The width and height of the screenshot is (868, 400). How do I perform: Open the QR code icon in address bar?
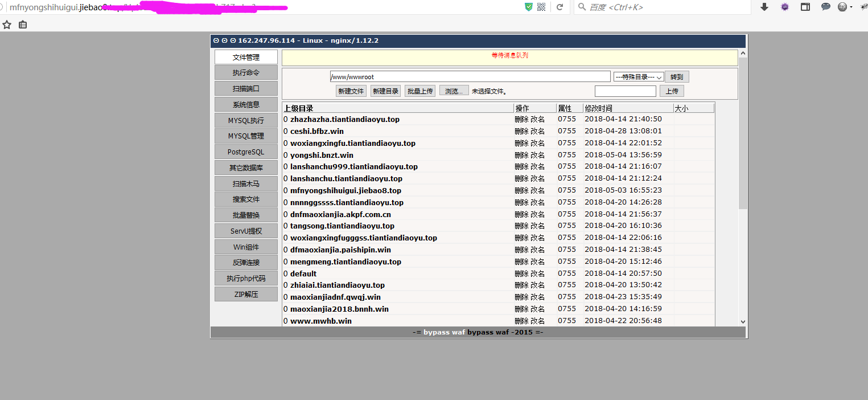coord(541,7)
